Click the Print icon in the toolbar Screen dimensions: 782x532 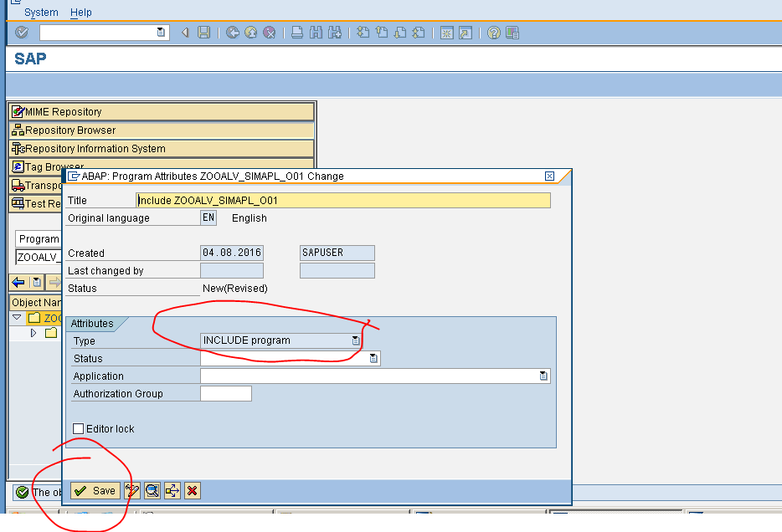point(299,33)
